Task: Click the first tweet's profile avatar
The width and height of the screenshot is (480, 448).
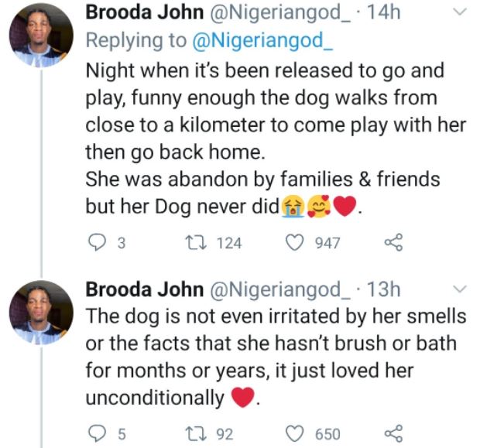Action: pyautogui.click(x=39, y=34)
